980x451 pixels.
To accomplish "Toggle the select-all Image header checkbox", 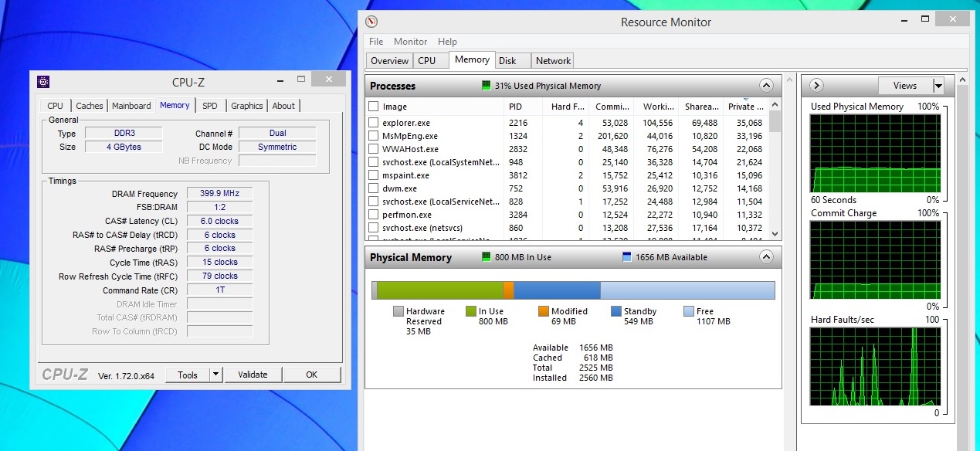I will (374, 107).
